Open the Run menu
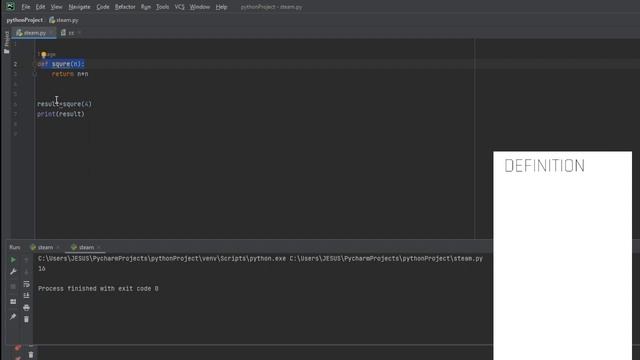 pos(146,7)
